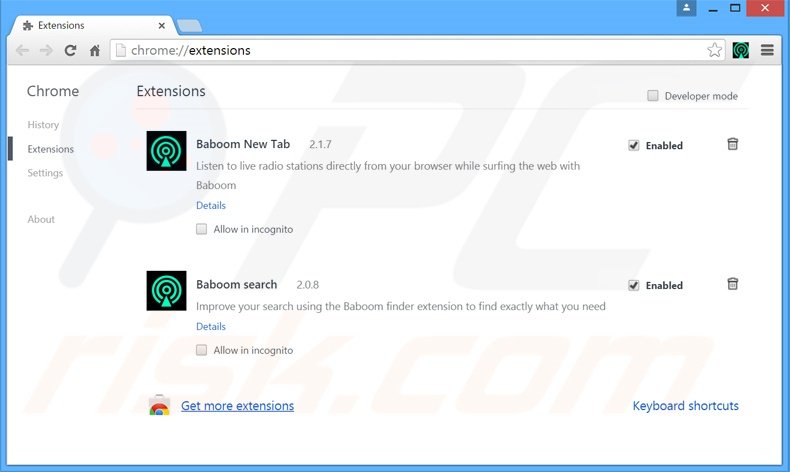Screen dimensions: 790x472
Task: Click the forward navigation arrow
Action: [46, 50]
